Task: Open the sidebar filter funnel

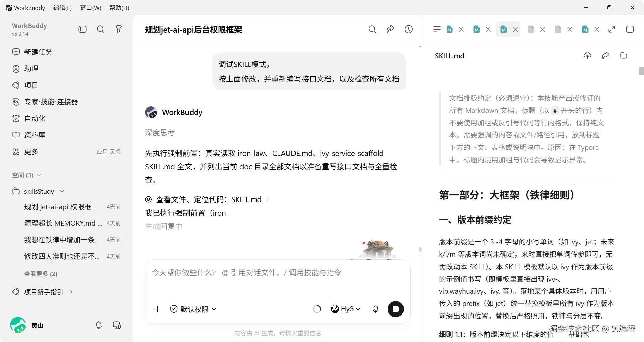Action: [x=119, y=29]
